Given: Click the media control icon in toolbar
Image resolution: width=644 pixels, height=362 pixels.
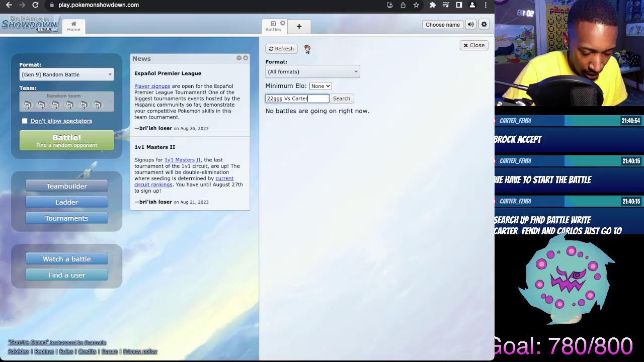Looking at the screenshot, I should pos(445,5).
